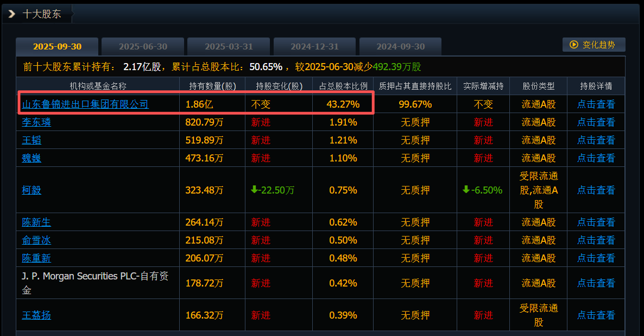Click shareholder 俞雪冰 name
This screenshot has width=644, height=336.
(x=36, y=240)
